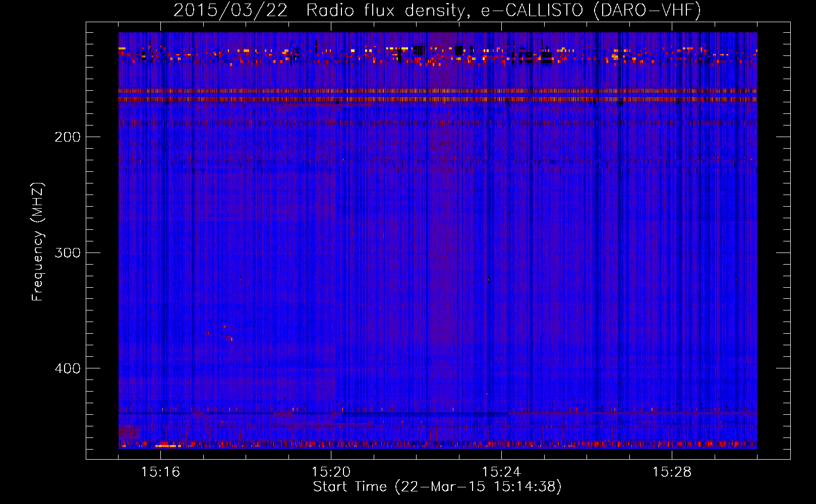Image resolution: width=816 pixels, height=504 pixels.
Task: Click the date "2015/03/22" in the title
Action: [x=230, y=10]
